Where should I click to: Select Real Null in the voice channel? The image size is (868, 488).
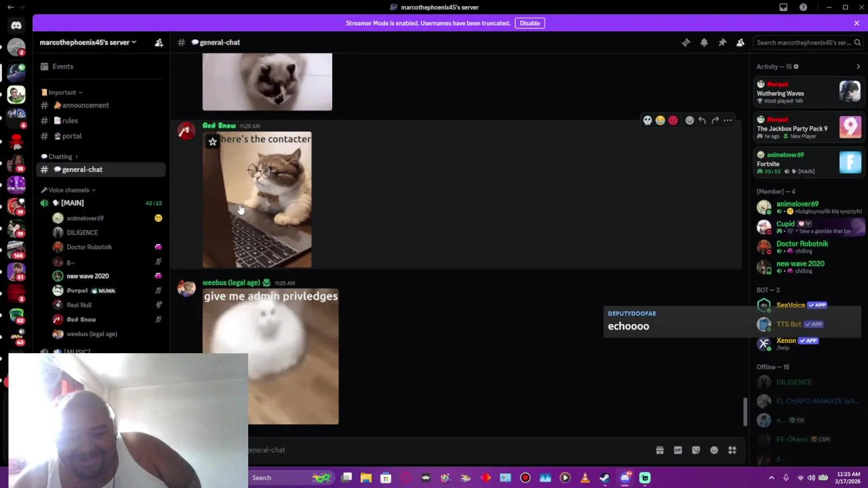click(x=79, y=305)
